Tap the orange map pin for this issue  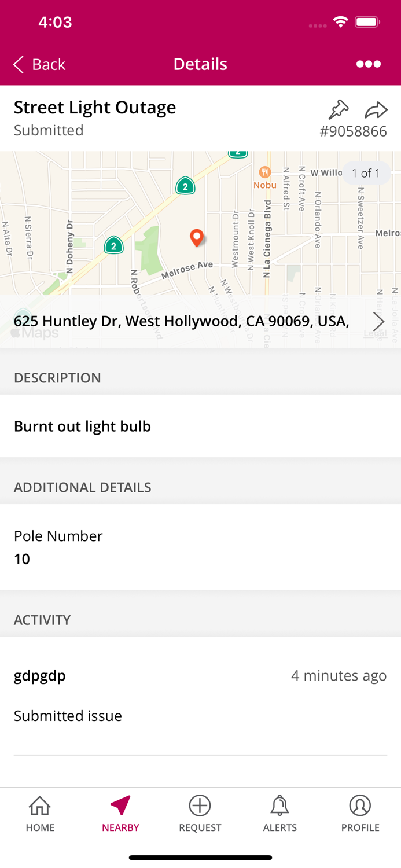click(197, 238)
